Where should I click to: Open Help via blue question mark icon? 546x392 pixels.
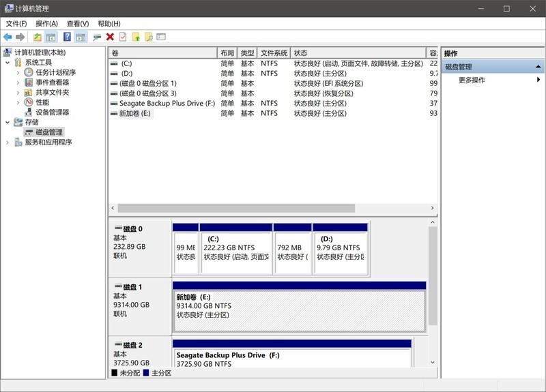coord(67,37)
